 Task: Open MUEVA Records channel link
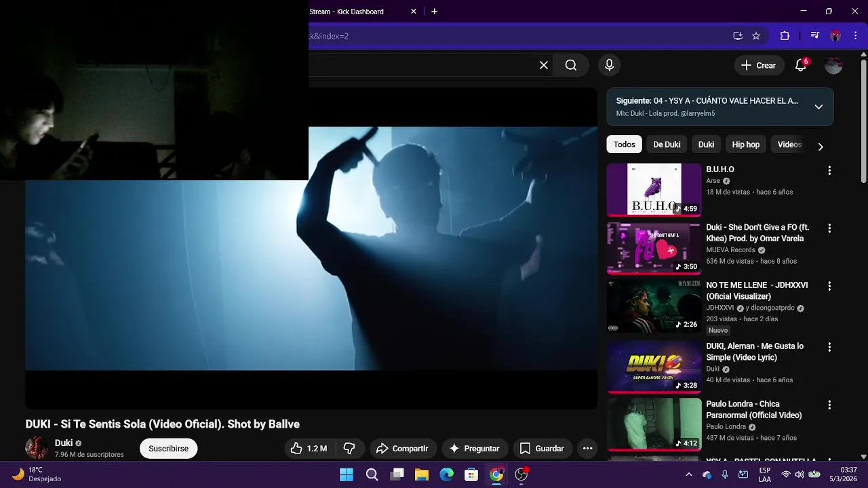730,250
